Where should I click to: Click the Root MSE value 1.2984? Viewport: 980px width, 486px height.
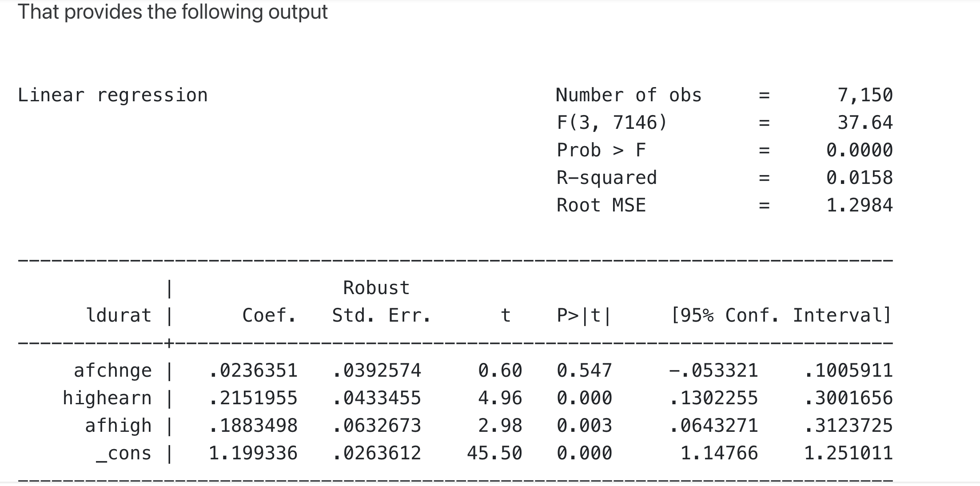coord(860,205)
